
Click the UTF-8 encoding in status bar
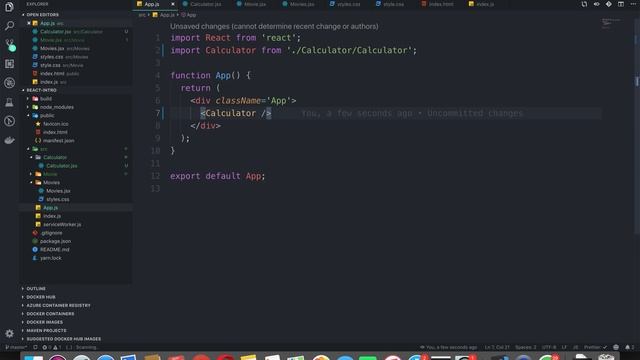[549, 347]
